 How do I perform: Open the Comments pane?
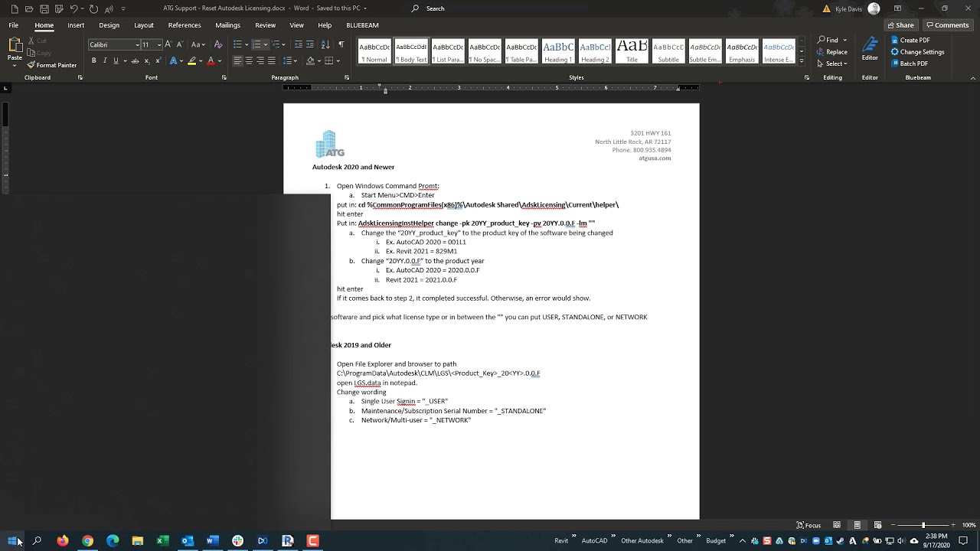(x=947, y=25)
